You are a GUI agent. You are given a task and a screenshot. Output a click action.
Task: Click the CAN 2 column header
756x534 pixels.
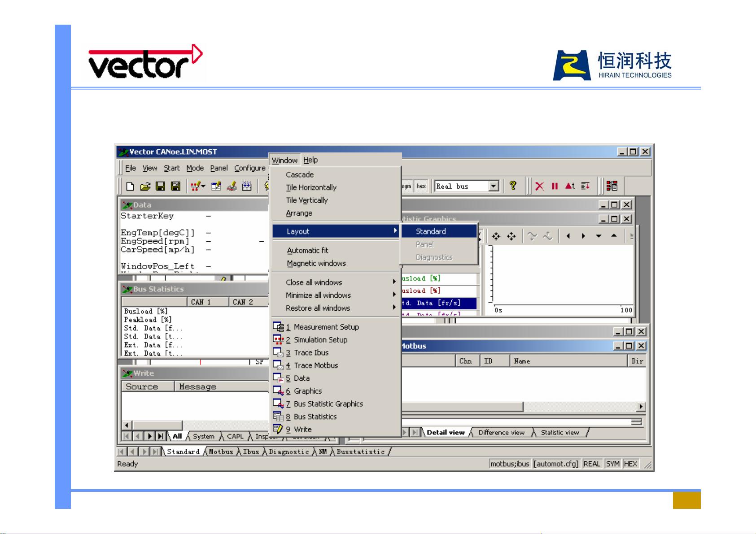(248, 302)
